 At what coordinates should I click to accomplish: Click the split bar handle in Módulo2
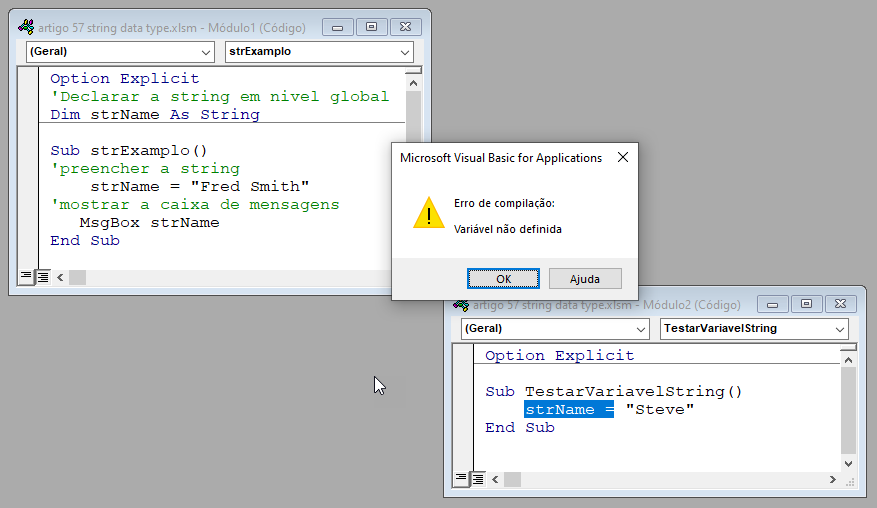pyautogui.click(x=848, y=347)
